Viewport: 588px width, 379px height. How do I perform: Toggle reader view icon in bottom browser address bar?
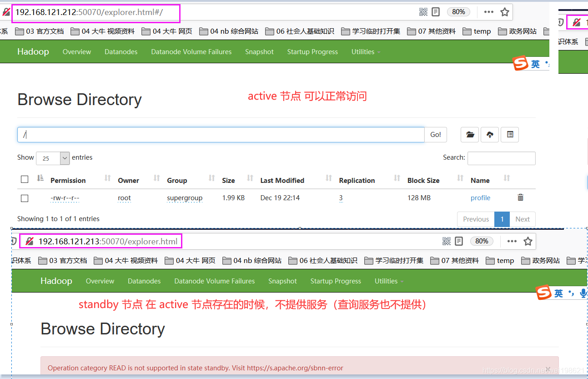tap(459, 241)
